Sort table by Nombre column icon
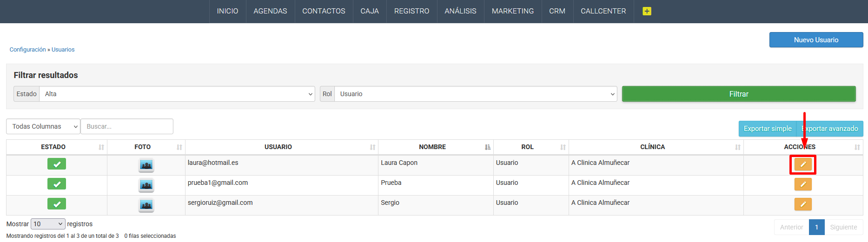 487,147
